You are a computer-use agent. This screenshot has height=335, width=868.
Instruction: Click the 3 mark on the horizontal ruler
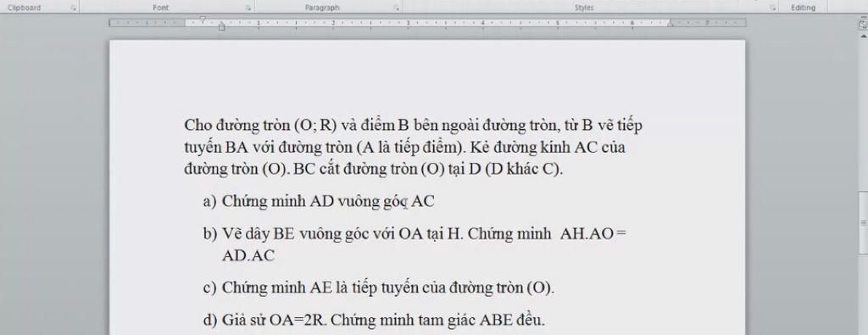point(408,23)
